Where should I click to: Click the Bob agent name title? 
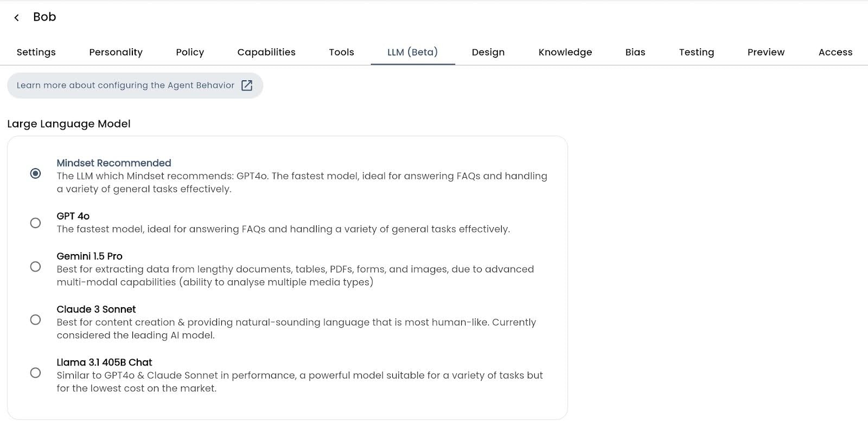[x=44, y=17]
